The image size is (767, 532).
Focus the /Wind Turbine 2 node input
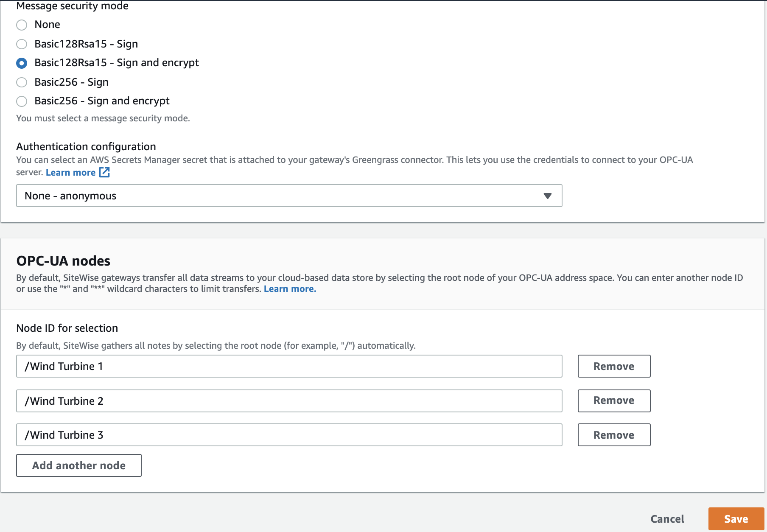click(x=288, y=401)
